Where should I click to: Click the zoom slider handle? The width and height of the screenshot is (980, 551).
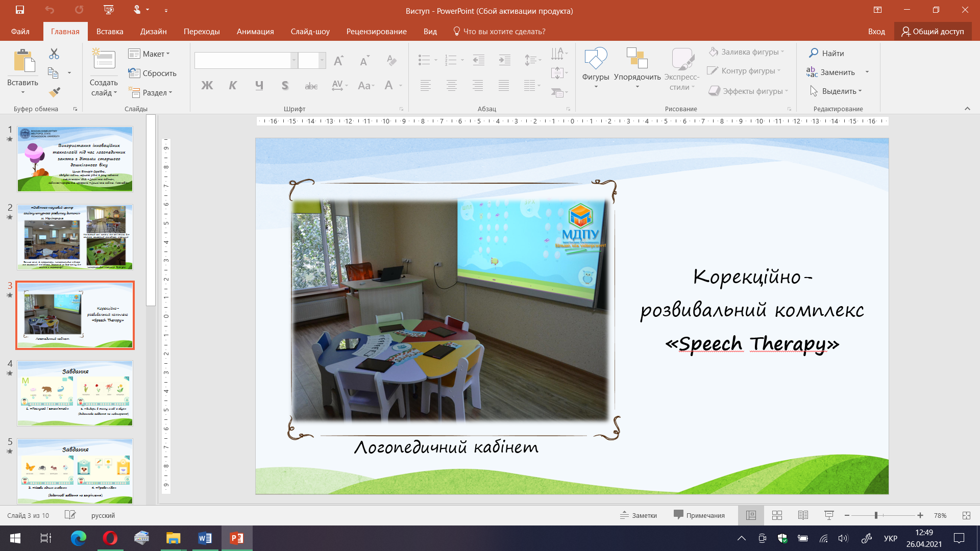[x=876, y=515]
